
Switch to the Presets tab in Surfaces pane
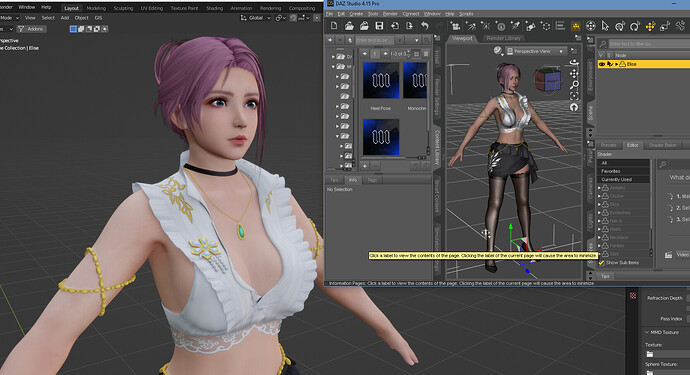[x=609, y=145]
